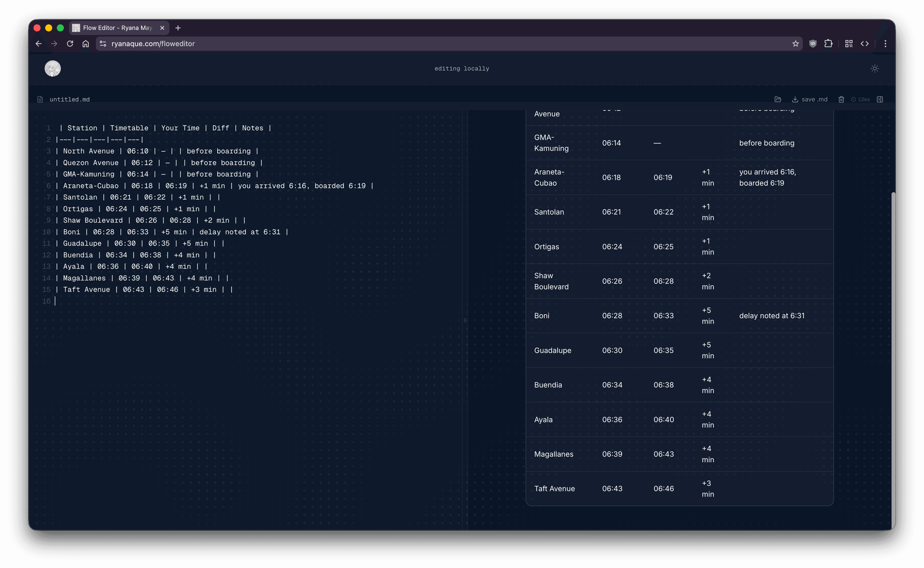Click editor line with Ortigas 06:24
This screenshot has height=568, width=924.
(136, 209)
